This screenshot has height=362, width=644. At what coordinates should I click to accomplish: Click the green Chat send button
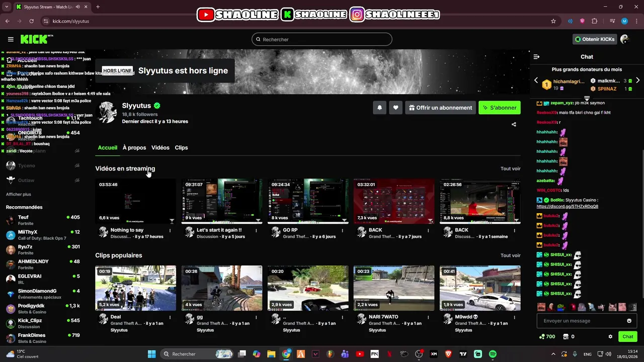(628, 337)
